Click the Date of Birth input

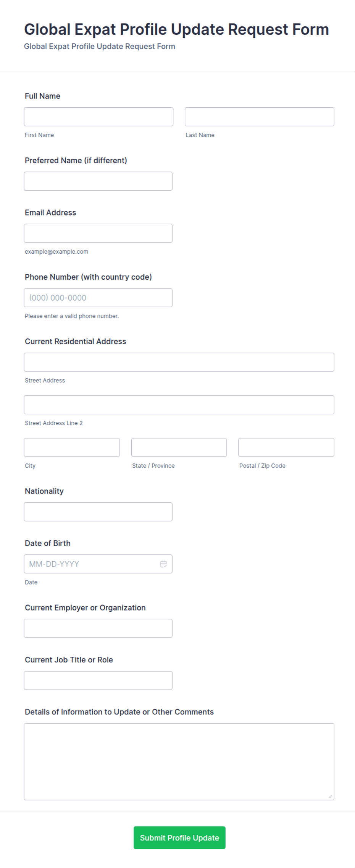tap(98, 564)
